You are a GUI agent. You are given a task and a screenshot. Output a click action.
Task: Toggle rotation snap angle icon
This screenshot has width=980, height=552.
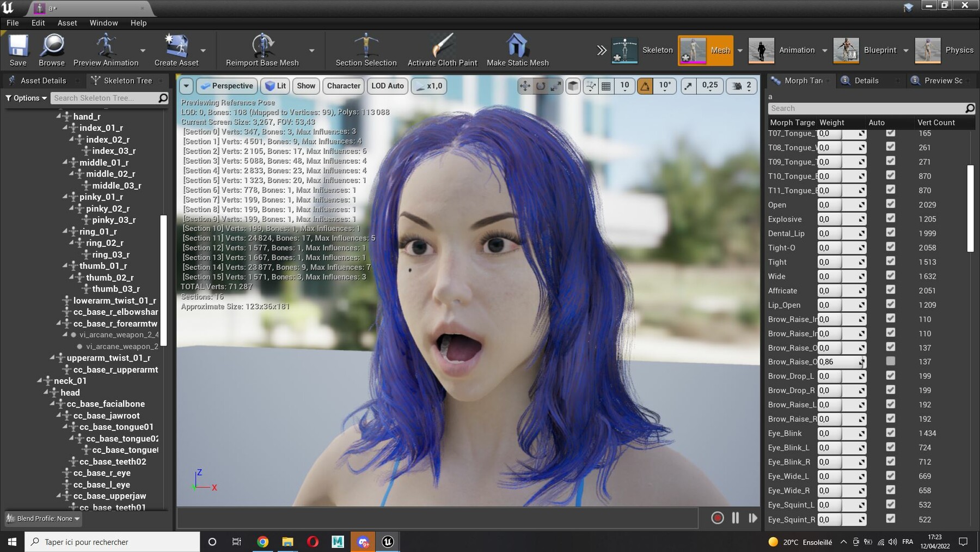click(645, 86)
